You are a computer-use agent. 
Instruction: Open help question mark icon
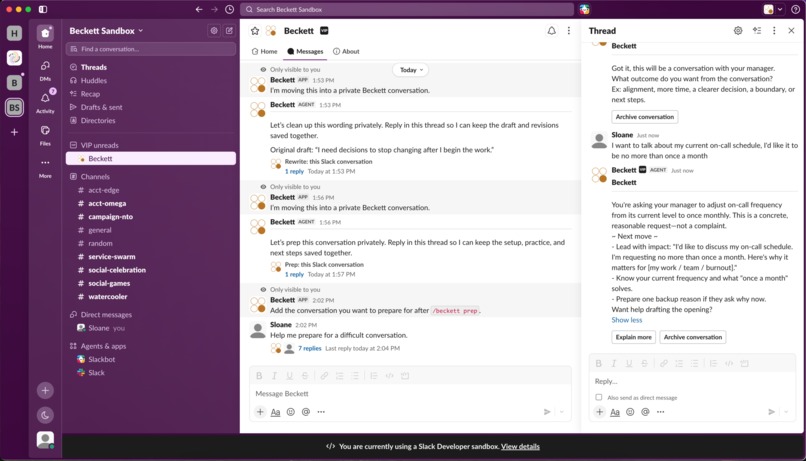[x=795, y=9]
